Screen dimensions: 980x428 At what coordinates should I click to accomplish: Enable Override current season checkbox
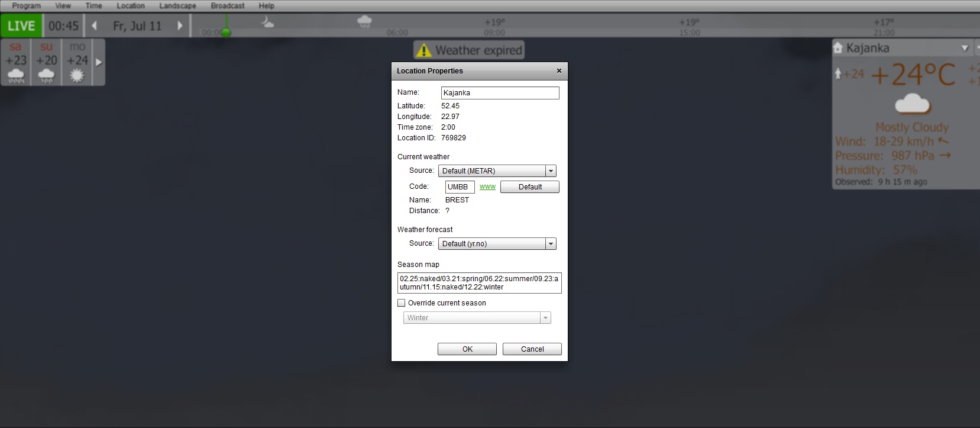click(402, 303)
